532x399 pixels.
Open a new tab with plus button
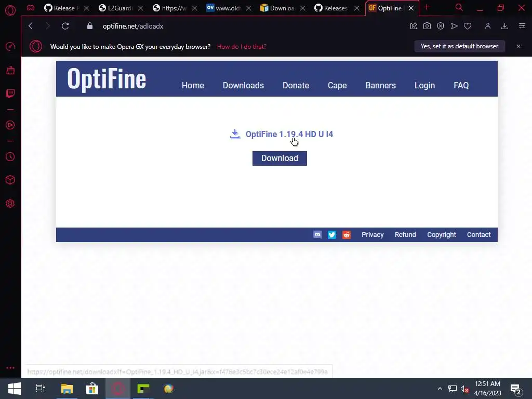pyautogui.click(x=427, y=7)
